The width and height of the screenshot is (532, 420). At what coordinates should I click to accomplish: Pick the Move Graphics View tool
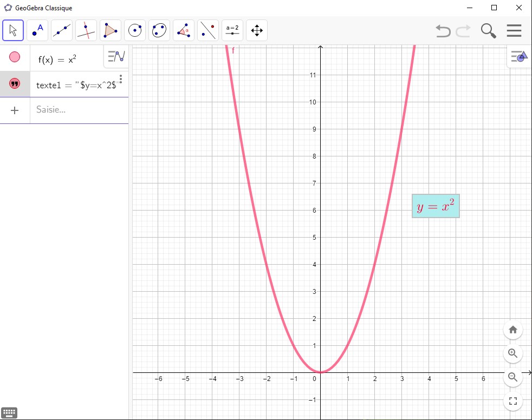tap(257, 30)
